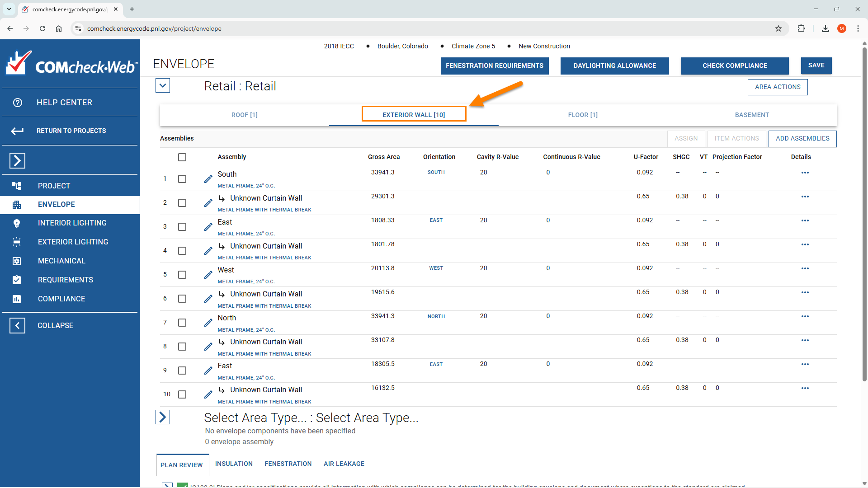The width and height of the screenshot is (868, 488).
Task: Select the Exterior Wall [10] tab
Action: pyautogui.click(x=414, y=115)
